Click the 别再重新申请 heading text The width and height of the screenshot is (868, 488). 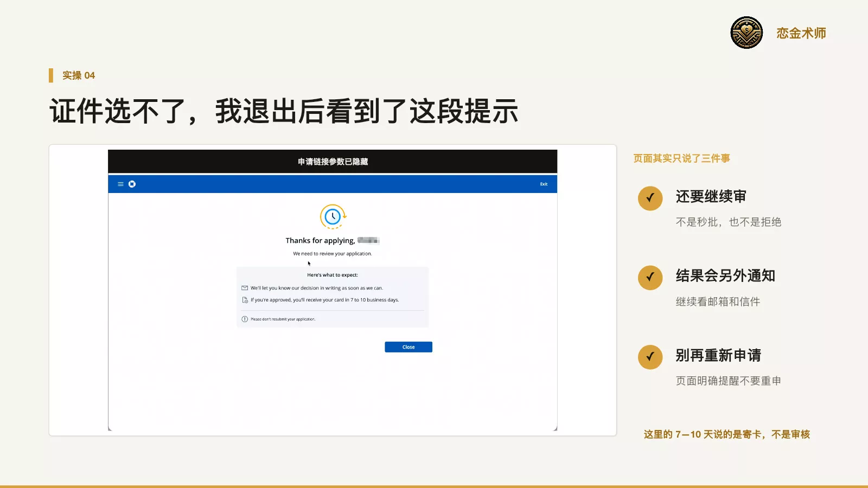point(718,355)
